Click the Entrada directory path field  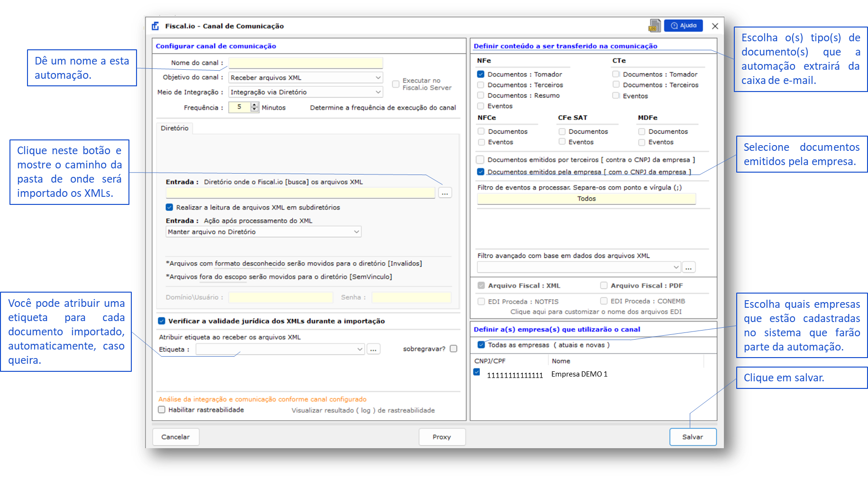(x=300, y=193)
